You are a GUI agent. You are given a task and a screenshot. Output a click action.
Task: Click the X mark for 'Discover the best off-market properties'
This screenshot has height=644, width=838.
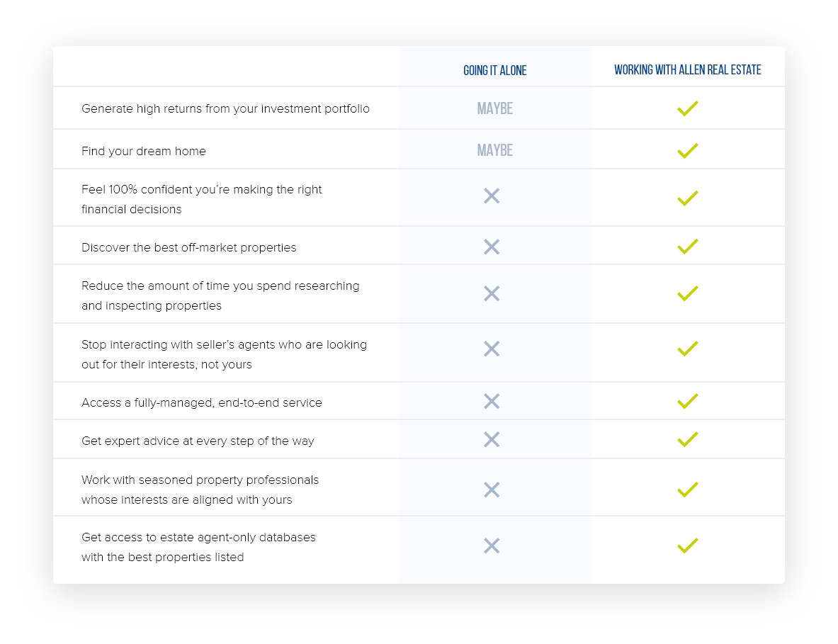[492, 247]
